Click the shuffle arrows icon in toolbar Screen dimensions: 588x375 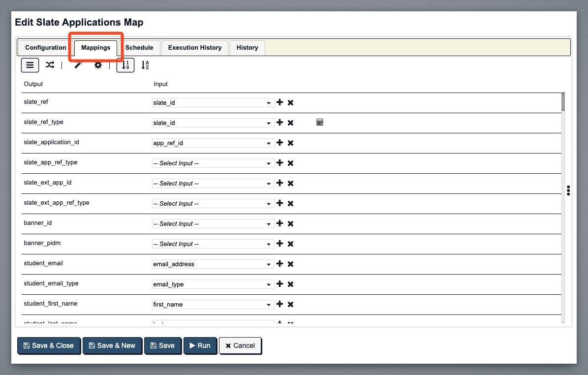click(50, 65)
